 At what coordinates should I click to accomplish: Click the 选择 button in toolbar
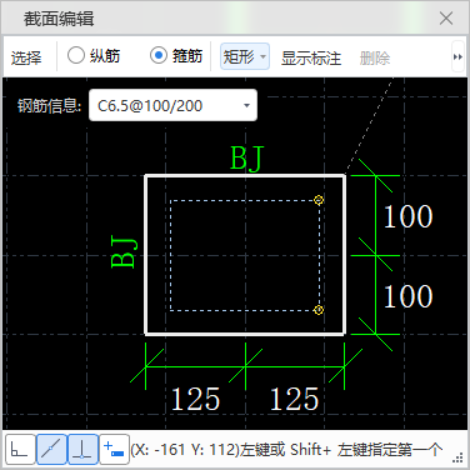pos(26,58)
